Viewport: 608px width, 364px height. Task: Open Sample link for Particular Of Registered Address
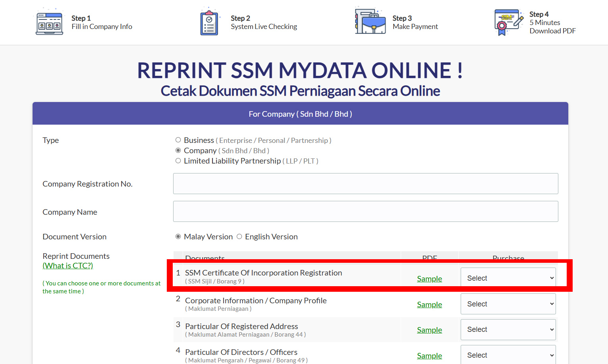(429, 330)
